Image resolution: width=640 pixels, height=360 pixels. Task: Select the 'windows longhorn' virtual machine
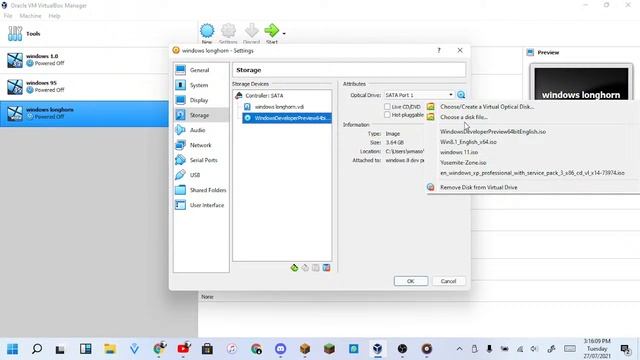(84, 113)
